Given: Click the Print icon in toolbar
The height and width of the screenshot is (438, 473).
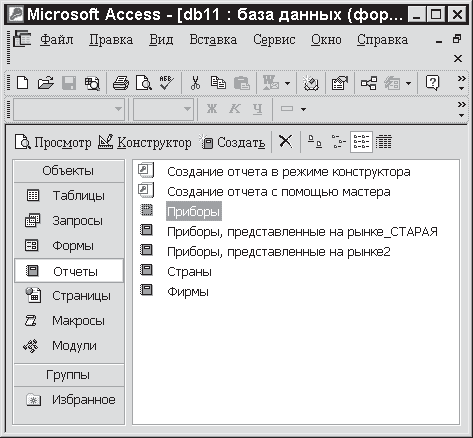Looking at the screenshot, I should (x=121, y=83).
